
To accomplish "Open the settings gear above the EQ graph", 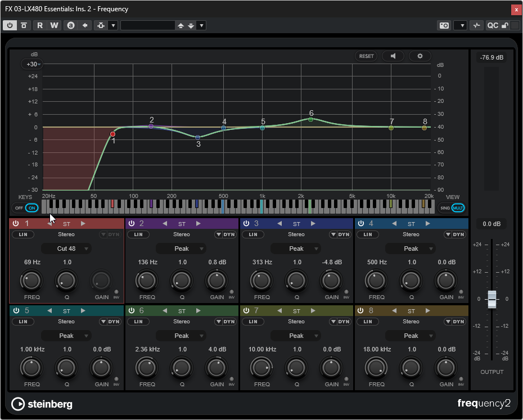I will tap(420, 56).
